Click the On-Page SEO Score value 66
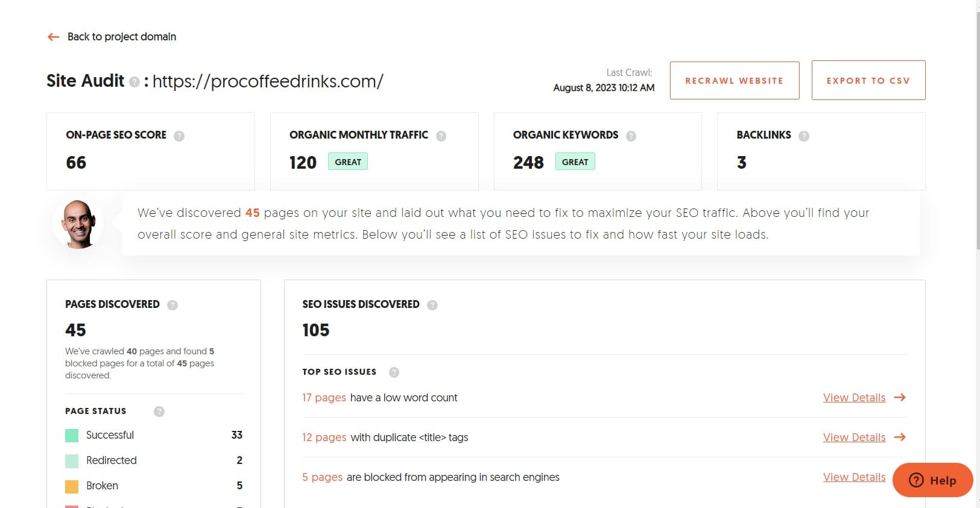Screen dimensions: 980x508 76,163
